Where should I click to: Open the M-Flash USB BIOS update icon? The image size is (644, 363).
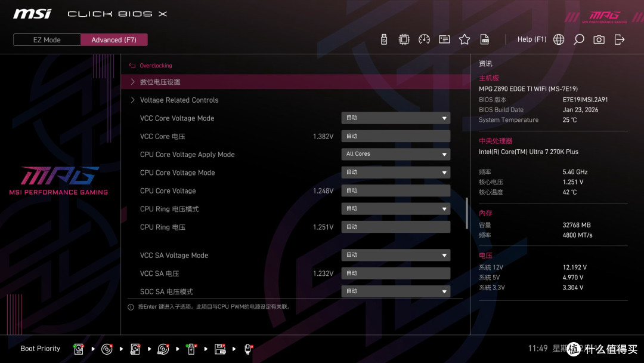[x=384, y=39]
